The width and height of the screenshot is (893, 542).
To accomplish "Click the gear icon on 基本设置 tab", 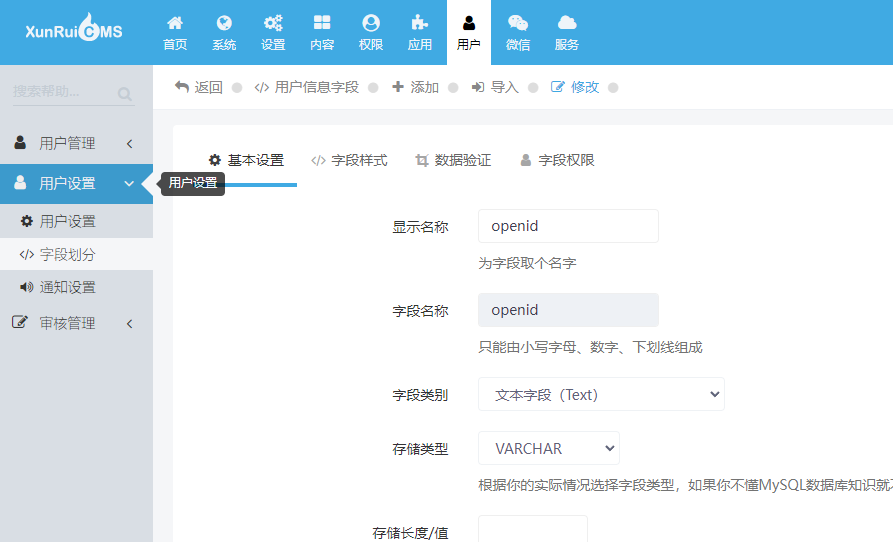I will (x=215, y=160).
